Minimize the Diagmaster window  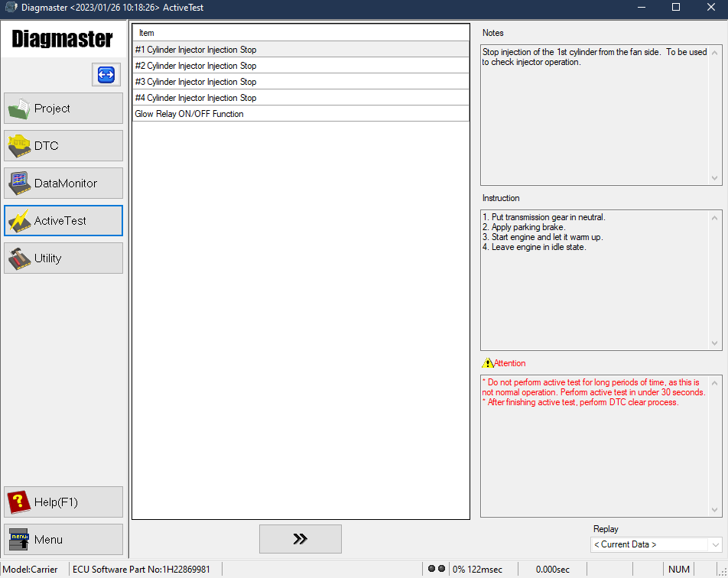(x=642, y=8)
